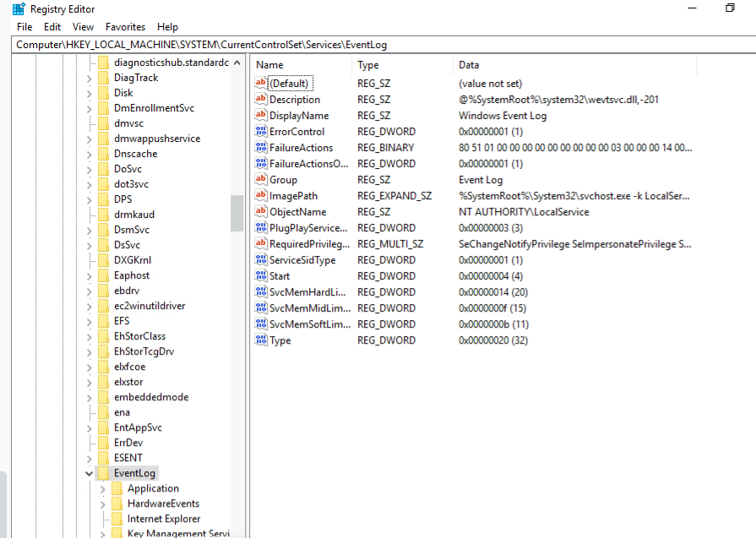756x538 pixels.
Task: Select the DXGKrnl key
Action: (133, 260)
